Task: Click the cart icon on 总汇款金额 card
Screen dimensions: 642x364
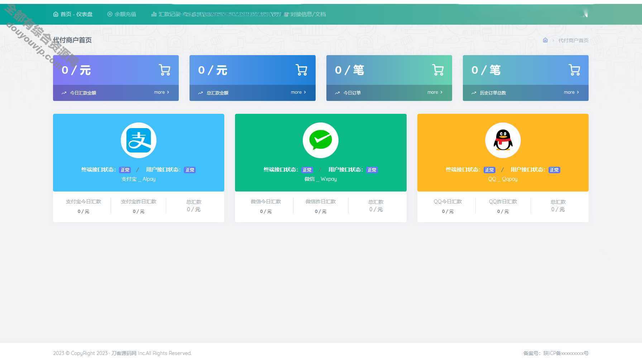Action: tap(301, 70)
